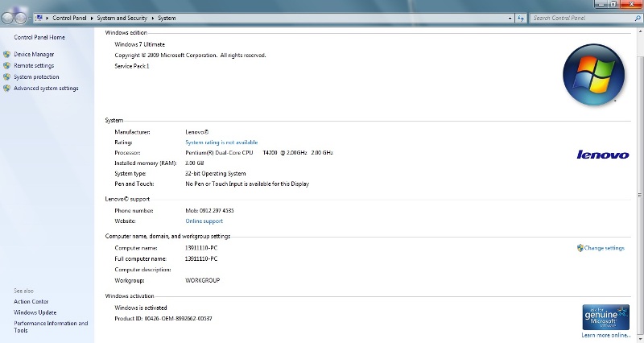Click the computer icon in address bar
Viewport: 644px width, 343px height.
[x=39, y=18]
